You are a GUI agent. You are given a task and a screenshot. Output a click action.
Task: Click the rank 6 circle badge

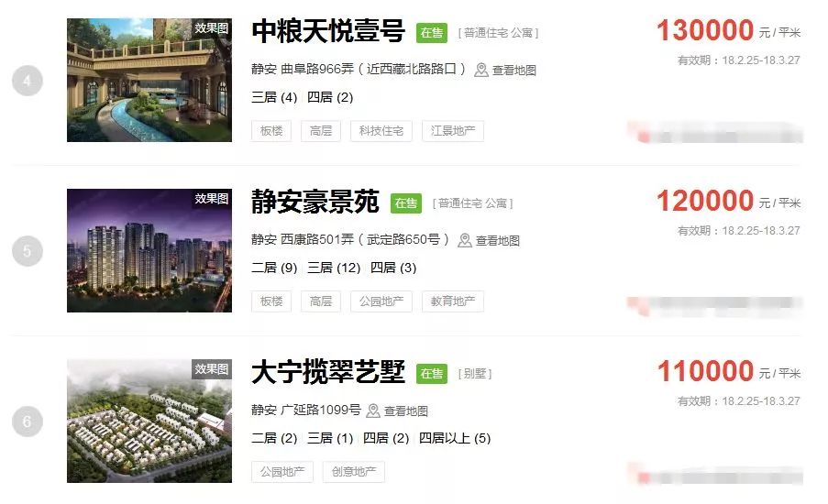coord(28,422)
